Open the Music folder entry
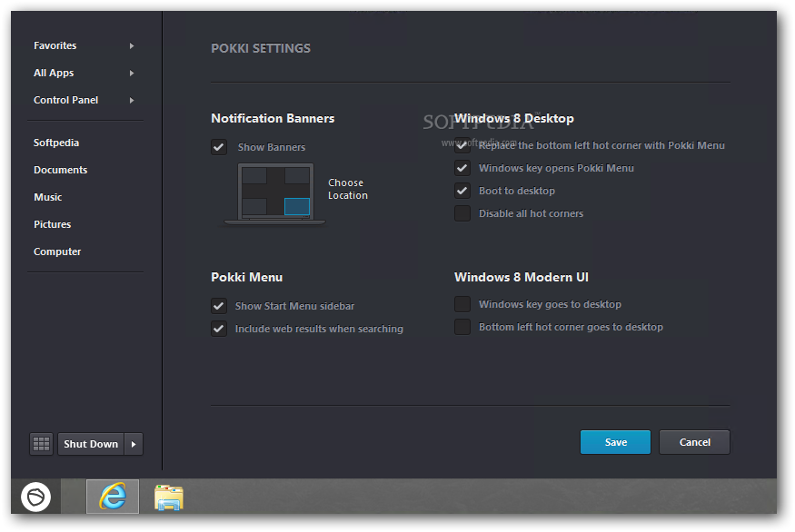This screenshot has width=795, height=532. pyautogui.click(x=47, y=197)
